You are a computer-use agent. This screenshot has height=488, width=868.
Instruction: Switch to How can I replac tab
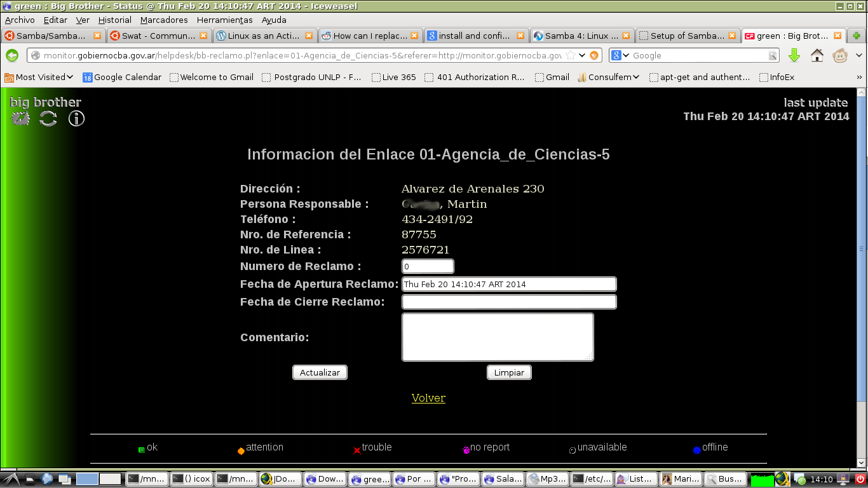click(x=370, y=36)
